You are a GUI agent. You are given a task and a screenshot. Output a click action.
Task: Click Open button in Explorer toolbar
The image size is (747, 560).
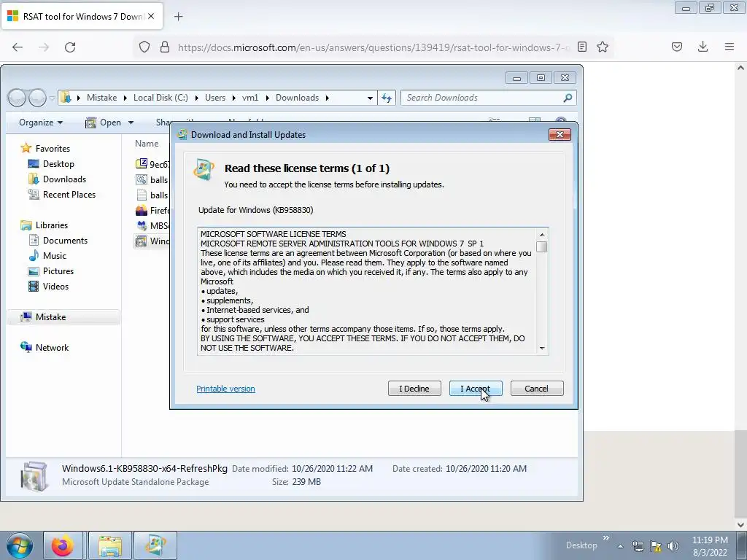coord(104,122)
